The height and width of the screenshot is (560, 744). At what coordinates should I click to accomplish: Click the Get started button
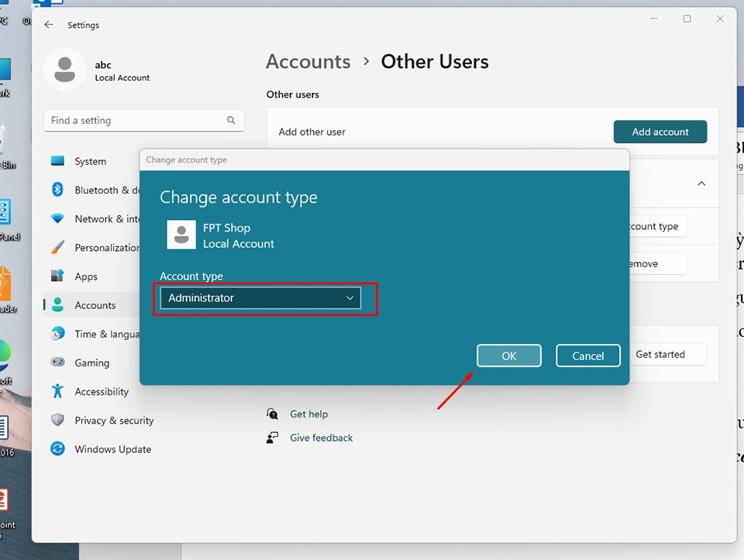point(668,354)
